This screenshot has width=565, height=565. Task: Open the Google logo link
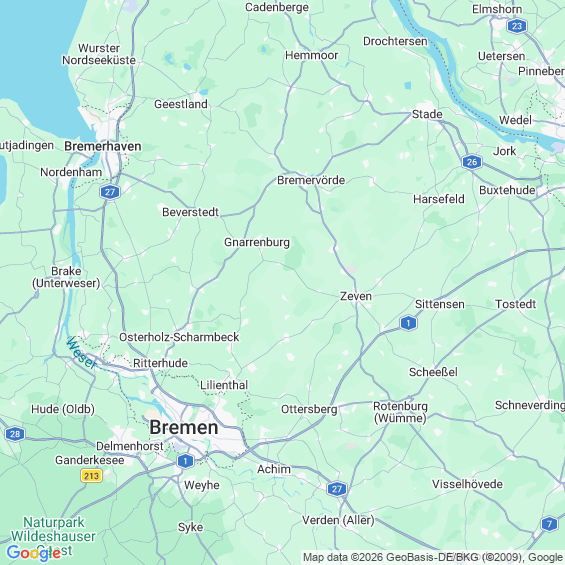[33, 553]
